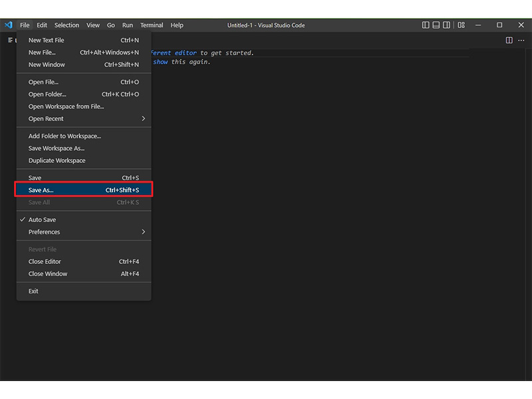532x399 pixels.
Task: Click the 'show' link in the hint
Action: [160, 62]
